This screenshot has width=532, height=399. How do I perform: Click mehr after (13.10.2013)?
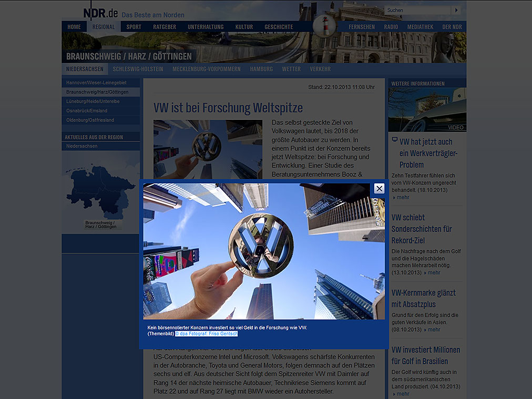434,272
